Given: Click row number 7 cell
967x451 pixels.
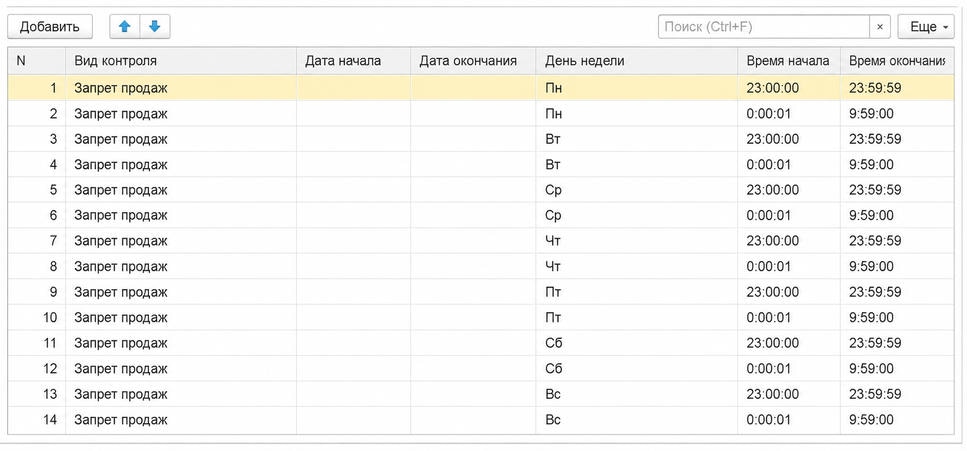Looking at the screenshot, I should tap(36, 241).
